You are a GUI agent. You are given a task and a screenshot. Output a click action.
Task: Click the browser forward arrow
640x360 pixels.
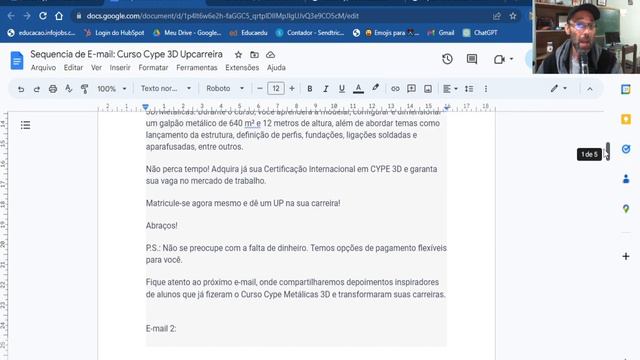tap(27, 16)
